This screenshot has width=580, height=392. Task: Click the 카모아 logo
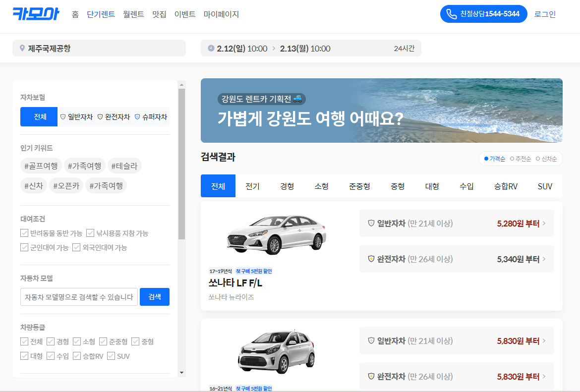(36, 14)
